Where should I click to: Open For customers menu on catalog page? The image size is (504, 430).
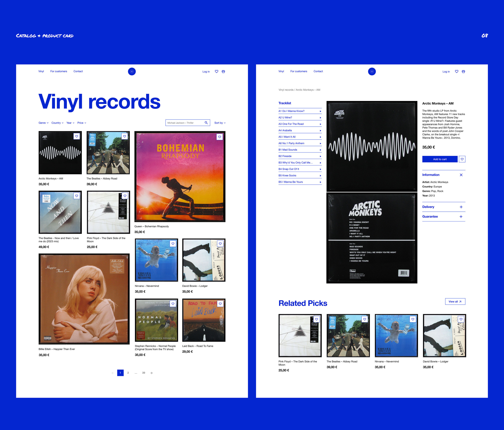coord(59,71)
